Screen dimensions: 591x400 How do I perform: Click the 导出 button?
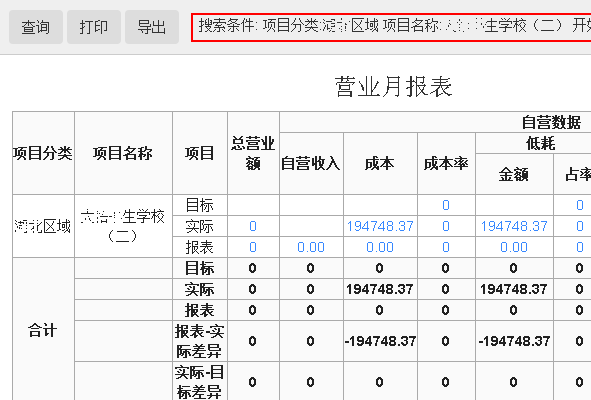(x=152, y=27)
